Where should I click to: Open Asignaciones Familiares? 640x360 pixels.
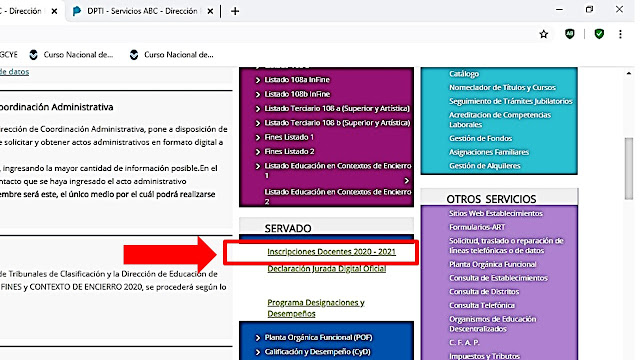(x=489, y=152)
